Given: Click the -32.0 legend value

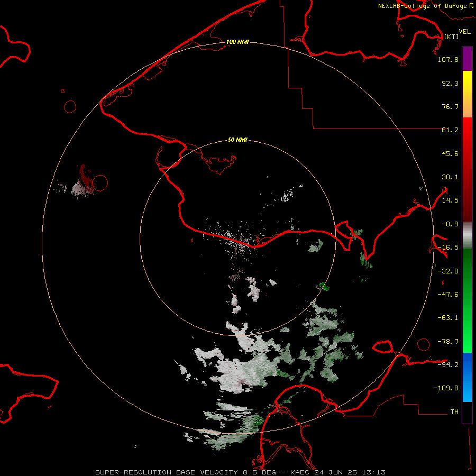Looking at the screenshot, I should coord(448,271).
